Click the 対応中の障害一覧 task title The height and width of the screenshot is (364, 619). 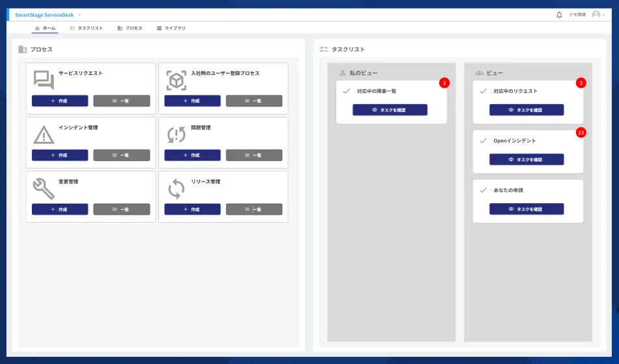(377, 91)
